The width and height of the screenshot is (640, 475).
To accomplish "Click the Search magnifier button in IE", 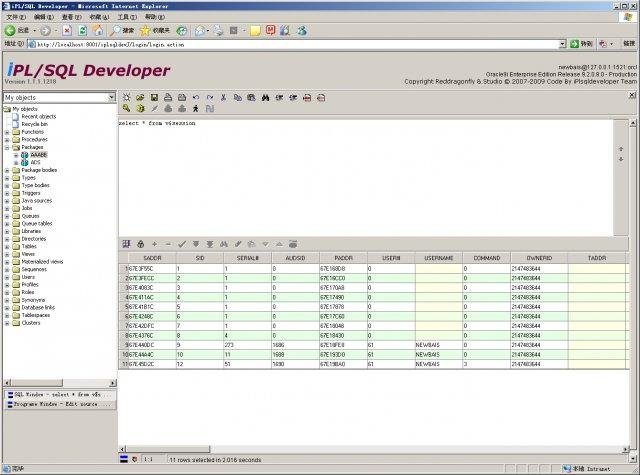I will coord(122,31).
